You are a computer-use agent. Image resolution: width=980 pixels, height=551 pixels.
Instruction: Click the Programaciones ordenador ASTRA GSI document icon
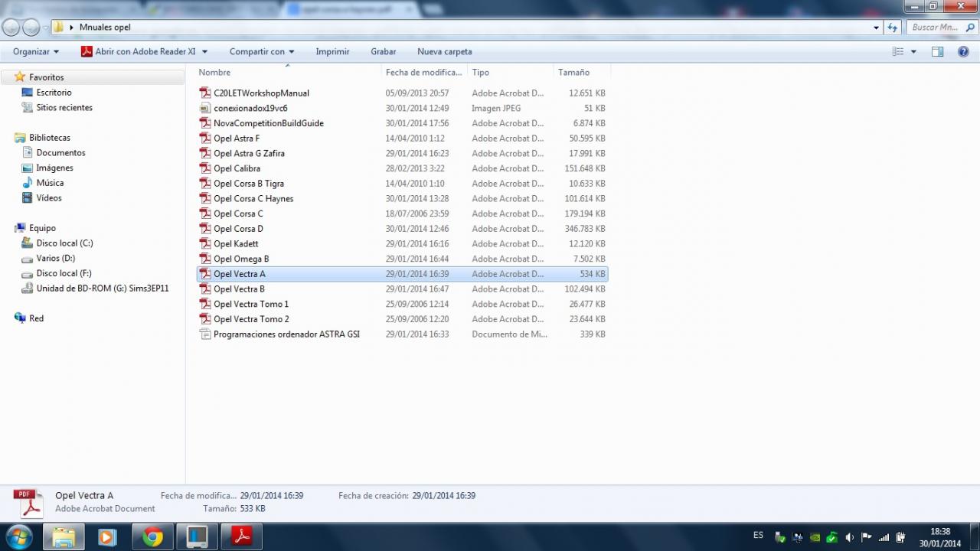[x=205, y=334]
